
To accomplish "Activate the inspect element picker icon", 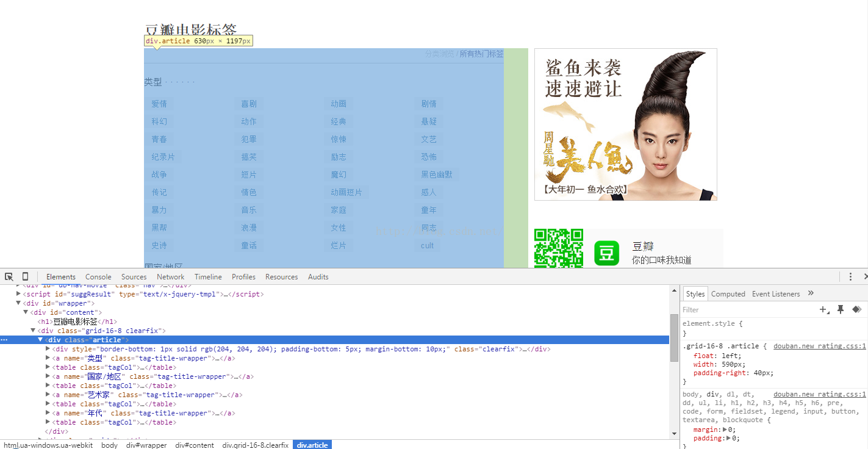I will [9, 276].
